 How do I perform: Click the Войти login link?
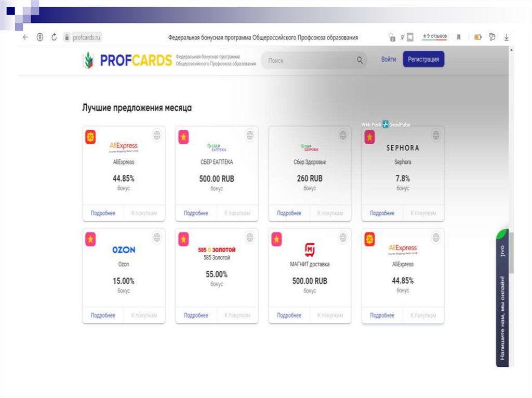click(389, 59)
